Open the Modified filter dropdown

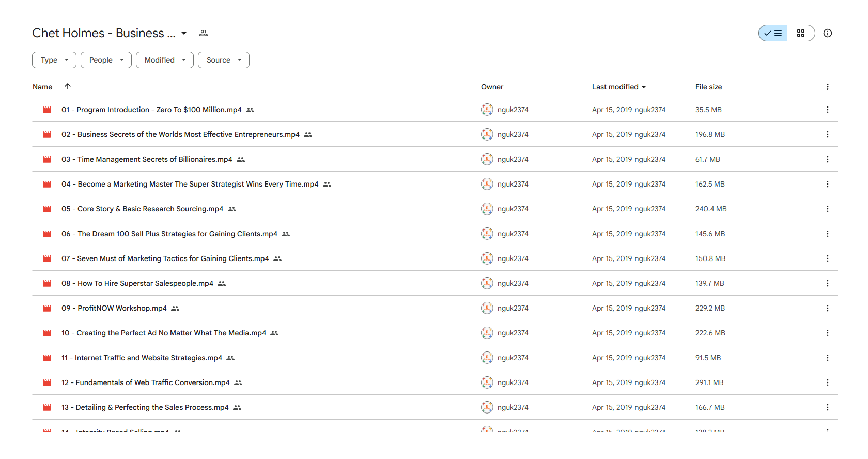click(x=165, y=60)
